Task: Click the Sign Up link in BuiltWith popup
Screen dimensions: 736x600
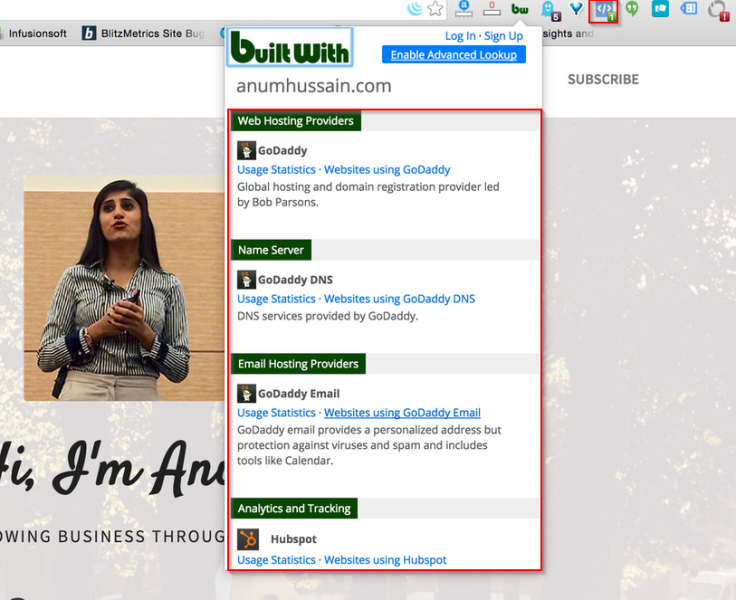Action: pos(503,36)
